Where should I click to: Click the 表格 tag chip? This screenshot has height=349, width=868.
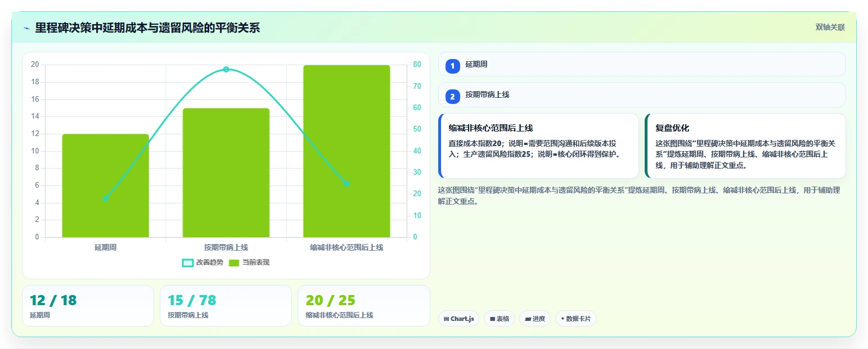[499, 319]
